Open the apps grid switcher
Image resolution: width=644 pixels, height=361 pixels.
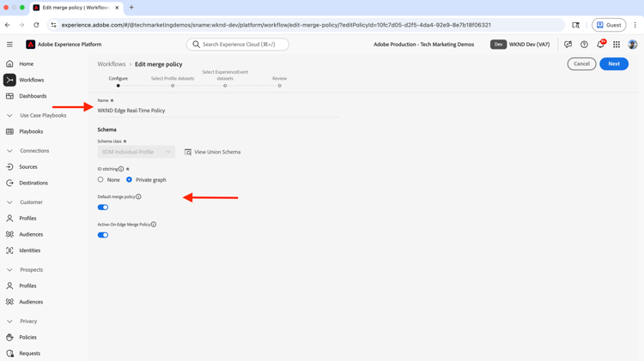(x=617, y=45)
